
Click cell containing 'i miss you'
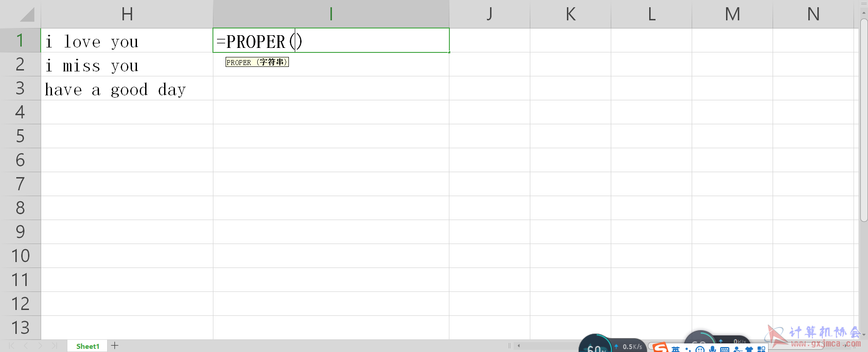tap(127, 64)
